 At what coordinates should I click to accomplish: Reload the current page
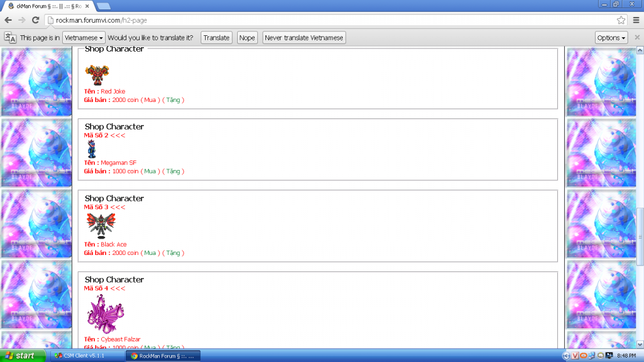tap(36, 20)
